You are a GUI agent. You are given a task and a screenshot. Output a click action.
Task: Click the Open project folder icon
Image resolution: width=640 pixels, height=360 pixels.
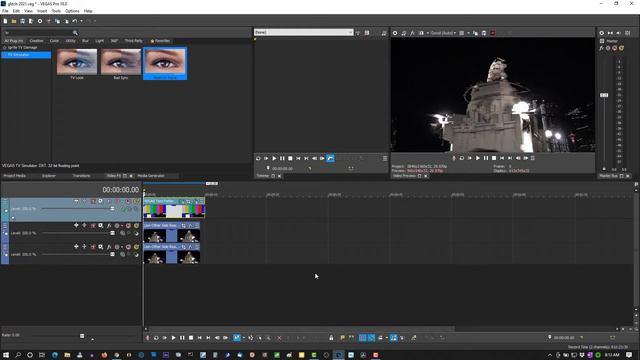click(14, 21)
